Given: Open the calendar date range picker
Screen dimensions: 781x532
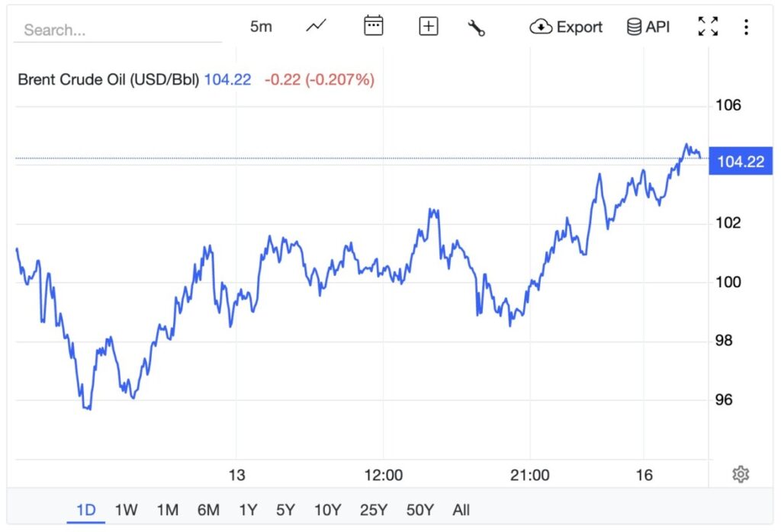Looking at the screenshot, I should 373,27.
